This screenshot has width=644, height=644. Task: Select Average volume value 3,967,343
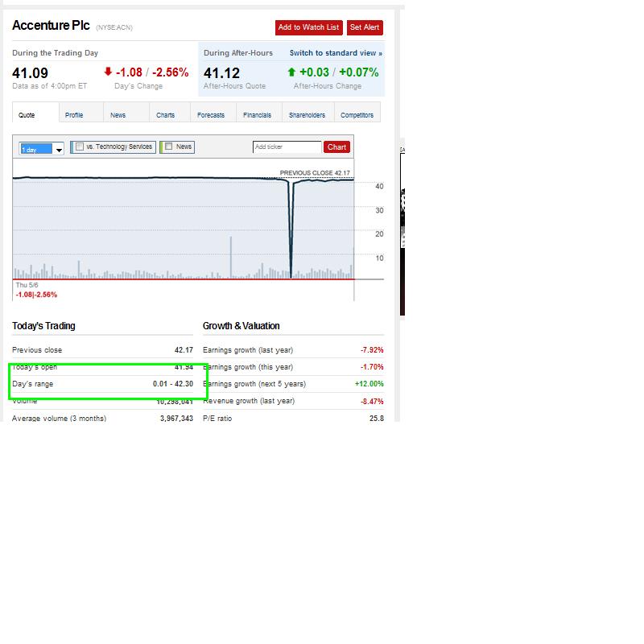(176, 418)
